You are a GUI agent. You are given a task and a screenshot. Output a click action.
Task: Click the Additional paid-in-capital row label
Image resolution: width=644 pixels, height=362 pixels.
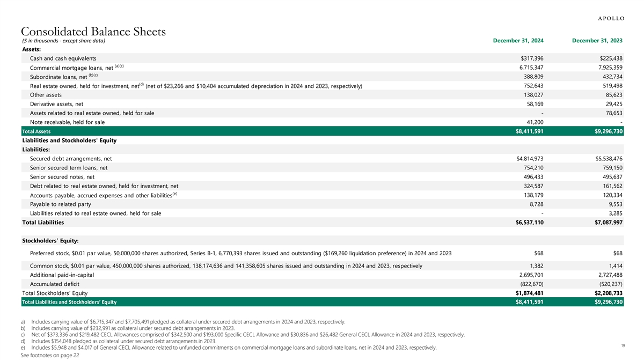coord(62,275)
